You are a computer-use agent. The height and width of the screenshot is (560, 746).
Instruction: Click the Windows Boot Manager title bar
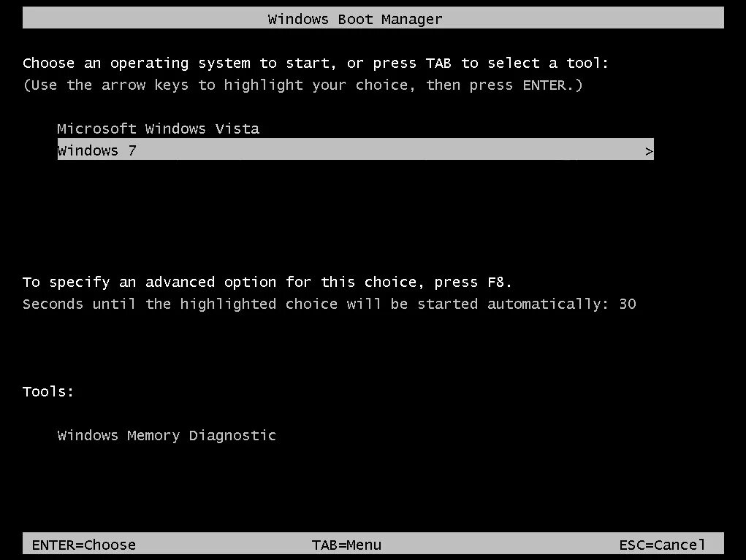tap(373, 18)
